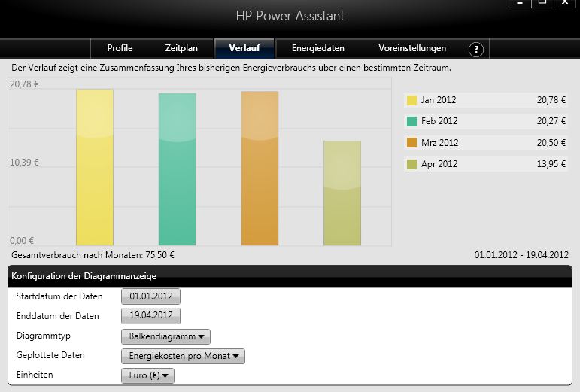The image size is (580, 392).
Task: Click the olive Apr 2012 legend swatch
Action: pyautogui.click(x=411, y=164)
